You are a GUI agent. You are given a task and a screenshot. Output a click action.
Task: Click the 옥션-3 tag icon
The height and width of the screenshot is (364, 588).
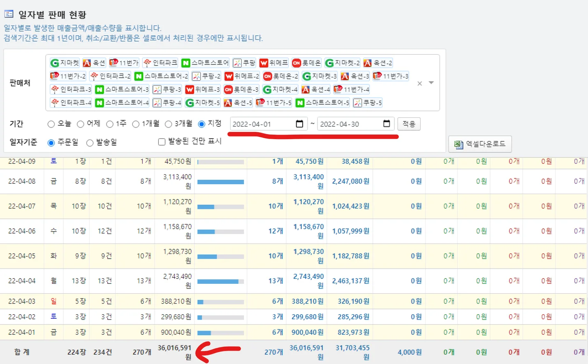(x=345, y=76)
